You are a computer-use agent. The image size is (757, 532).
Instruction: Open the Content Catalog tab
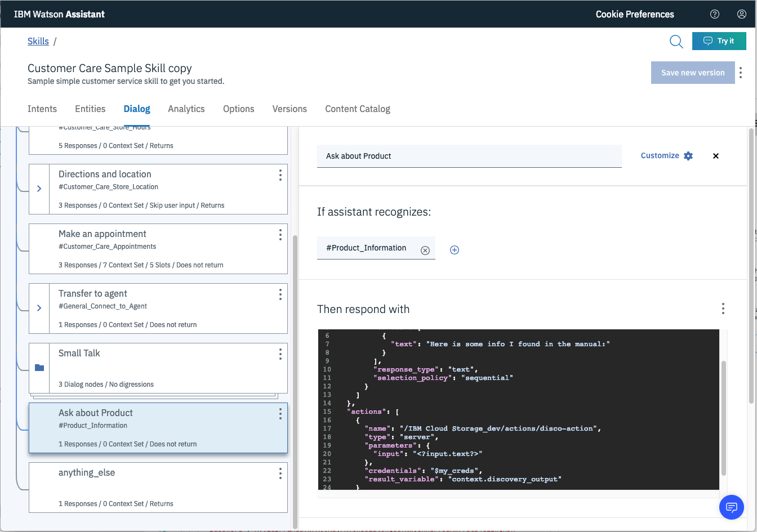pyautogui.click(x=358, y=109)
